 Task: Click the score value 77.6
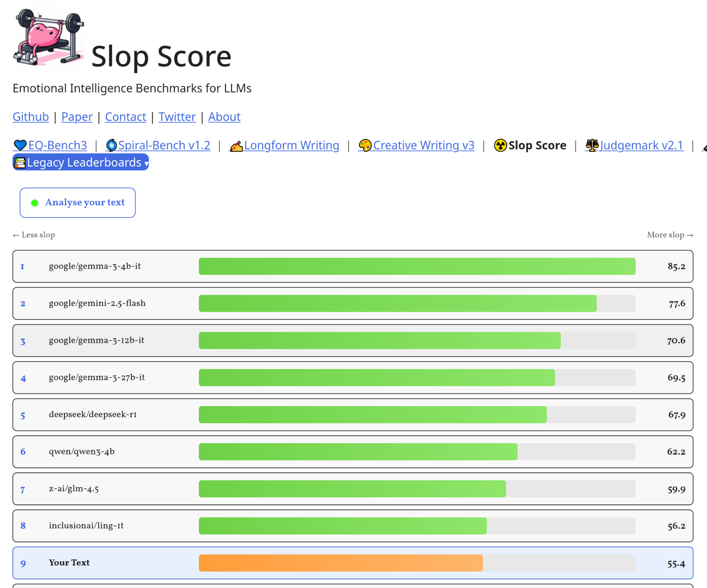(x=677, y=304)
